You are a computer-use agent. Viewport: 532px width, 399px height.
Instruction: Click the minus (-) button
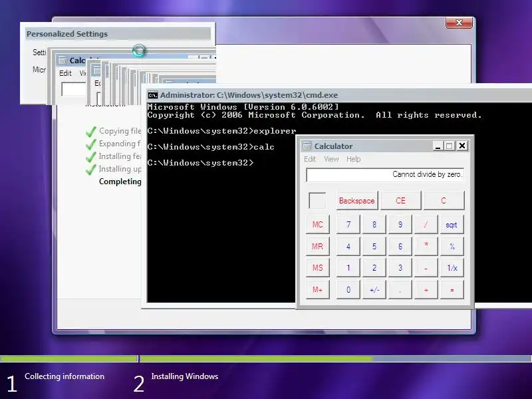point(426,268)
